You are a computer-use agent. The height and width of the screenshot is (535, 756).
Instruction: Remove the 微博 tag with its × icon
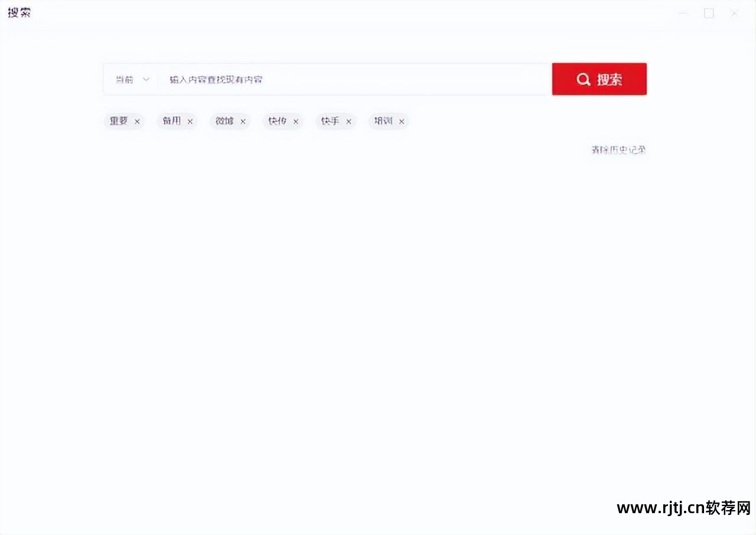click(243, 121)
